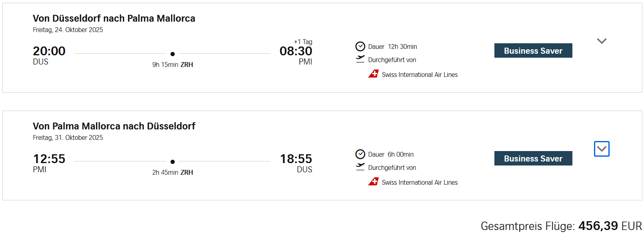Screen dimensions: 644x234
Task: Click the outbound flight airplane operated-by icon
Action: [360, 59]
